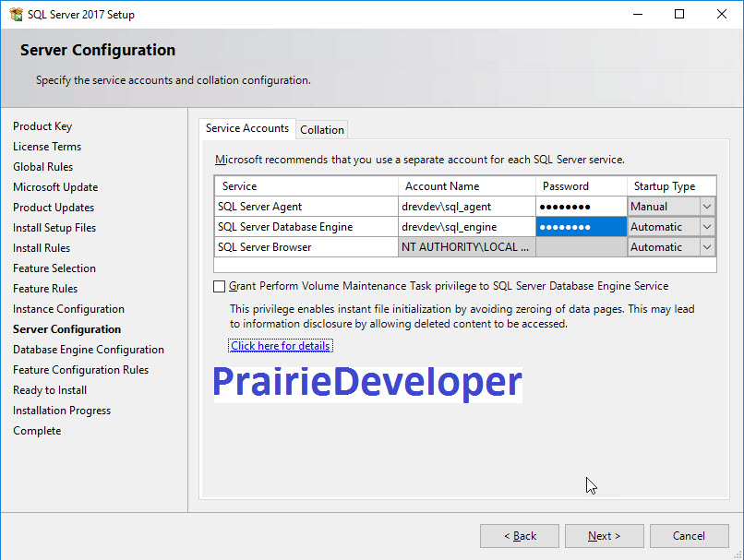Click the SQL Server Database Engine password field
The width and height of the screenshot is (744, 560).
582,227
